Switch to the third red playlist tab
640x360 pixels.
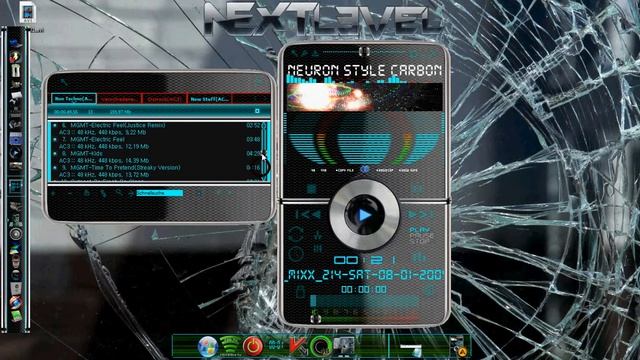tap(164, 99)
